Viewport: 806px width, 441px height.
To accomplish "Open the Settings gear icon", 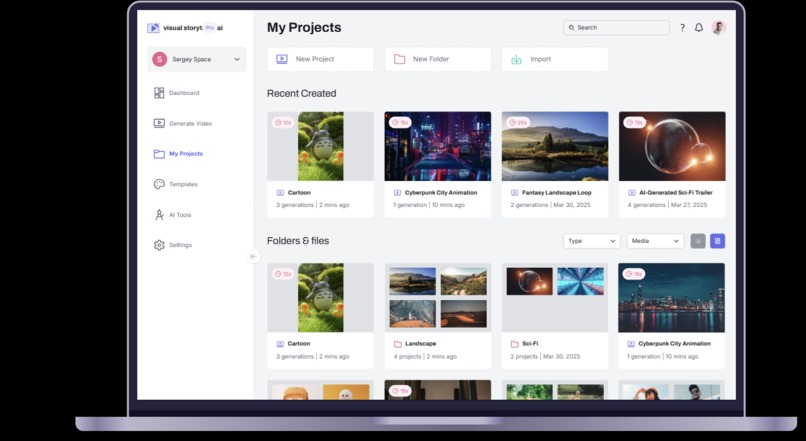I will pyautogui.click(x=159, y=245).
